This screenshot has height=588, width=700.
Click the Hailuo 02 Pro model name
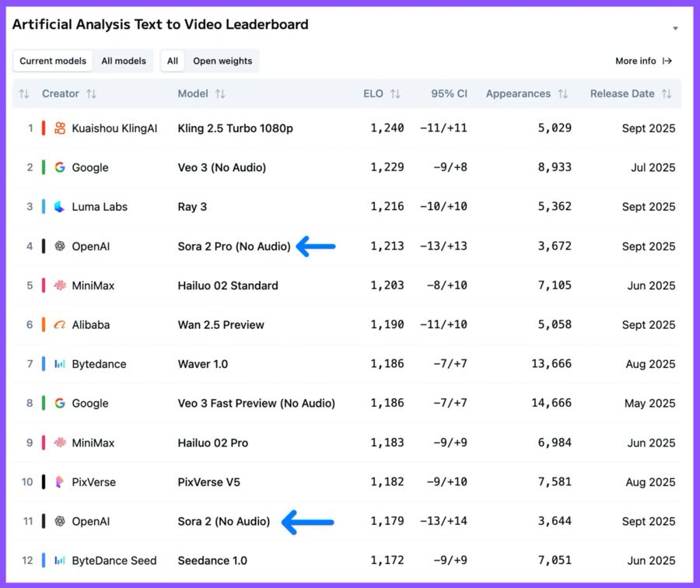[213, 443]
